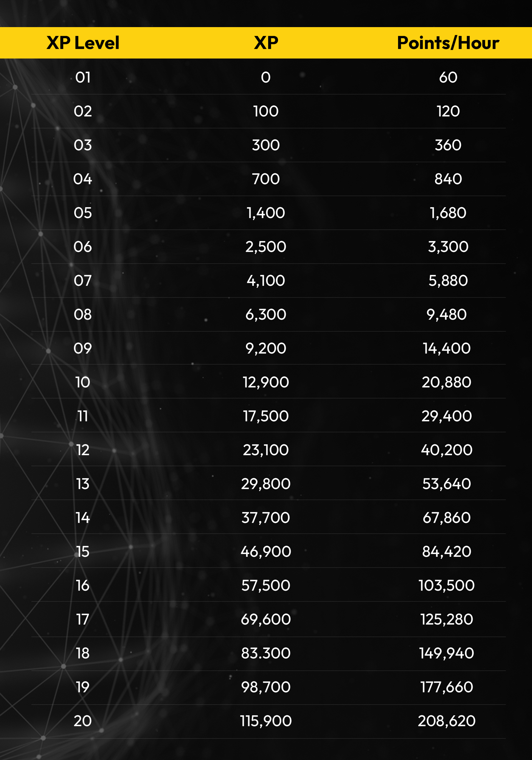Select the 208,620 points/hour value
Viewport: 532px width, 760px height.
point(447,721)
